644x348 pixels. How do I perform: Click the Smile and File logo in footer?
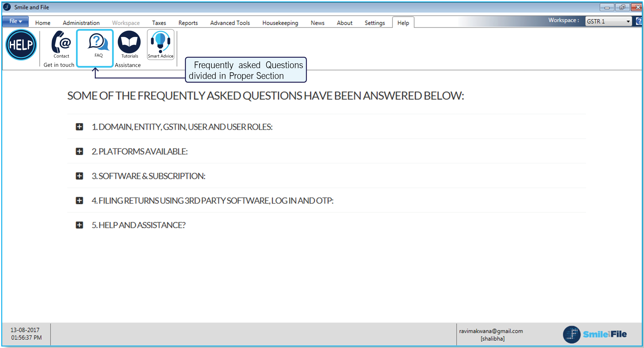coord(595,334)
